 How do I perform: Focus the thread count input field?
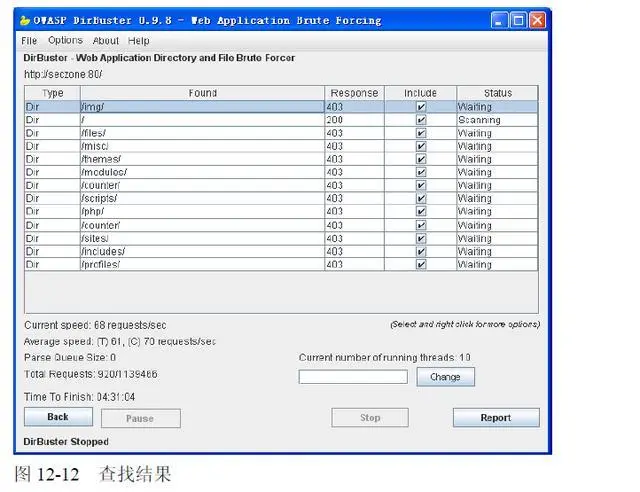click(353, 377)
